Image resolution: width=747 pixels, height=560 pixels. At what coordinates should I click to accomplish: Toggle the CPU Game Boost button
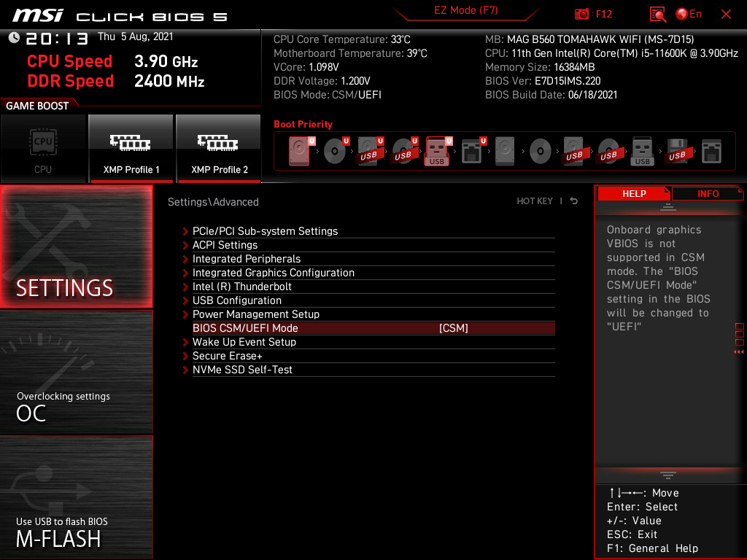pyautogui.click(x=43, y=149)
